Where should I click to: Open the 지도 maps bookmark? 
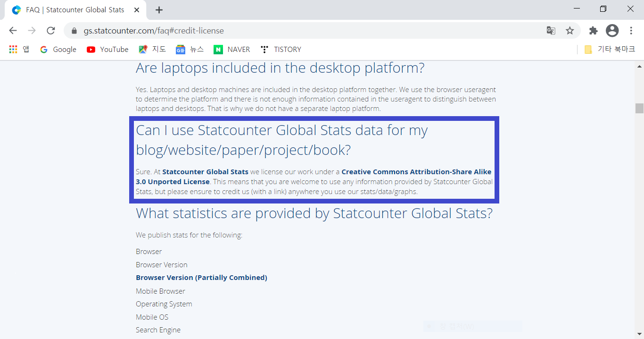[152, 49]
